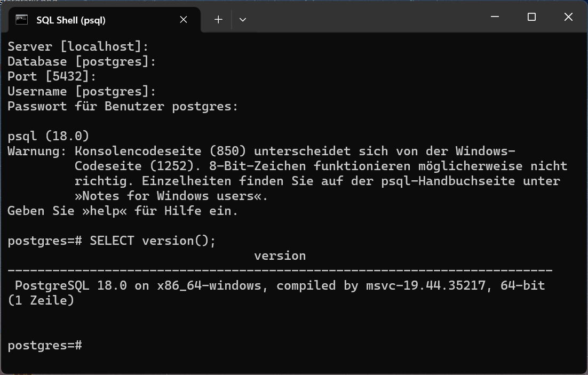Open a new tab with the plus icon

tap(218, 20)
